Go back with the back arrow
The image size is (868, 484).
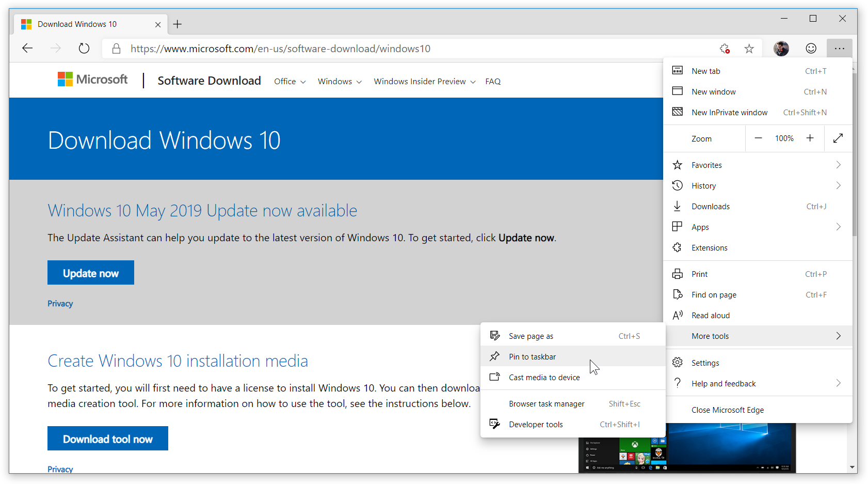click(x=27, y=49)
